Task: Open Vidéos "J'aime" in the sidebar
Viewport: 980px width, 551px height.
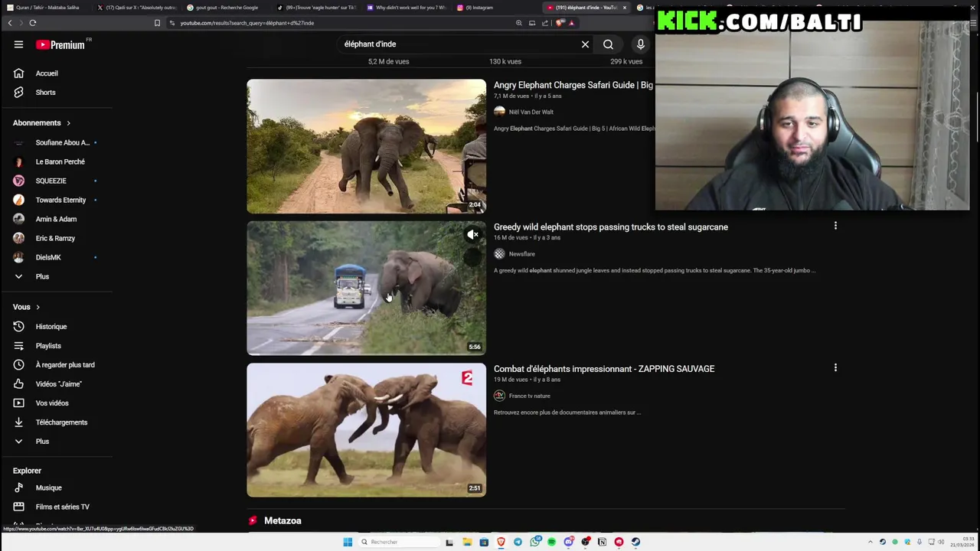Action: point(58,384)
